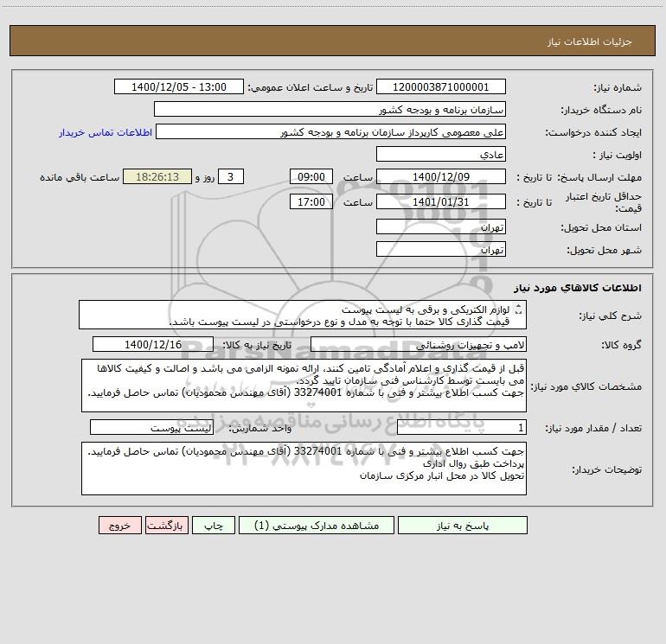The width and height of the screenshot is (666, 644).
Task: Click the 'شهر محل تحویل:' label
Action: pos(604,251)
